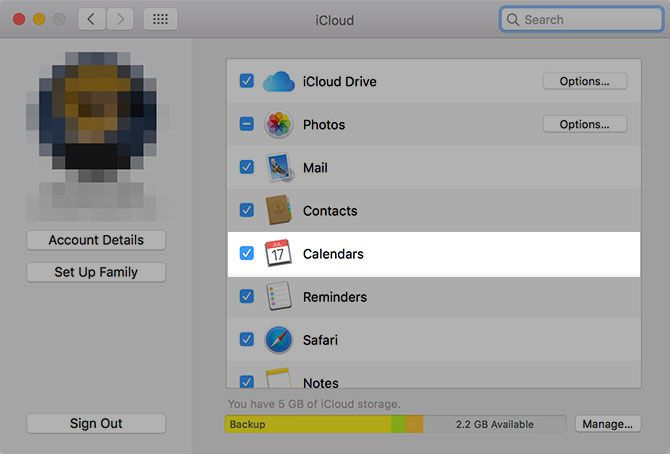This screenshot has width=670, height=454.
Task: Click the Mail stamp icon
Action: tap(279, 168)
